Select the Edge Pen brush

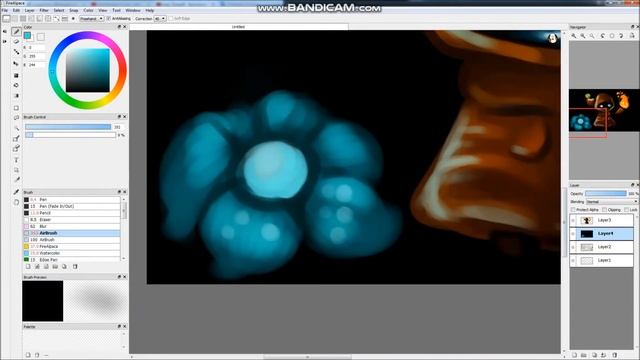tap(72, 260)
